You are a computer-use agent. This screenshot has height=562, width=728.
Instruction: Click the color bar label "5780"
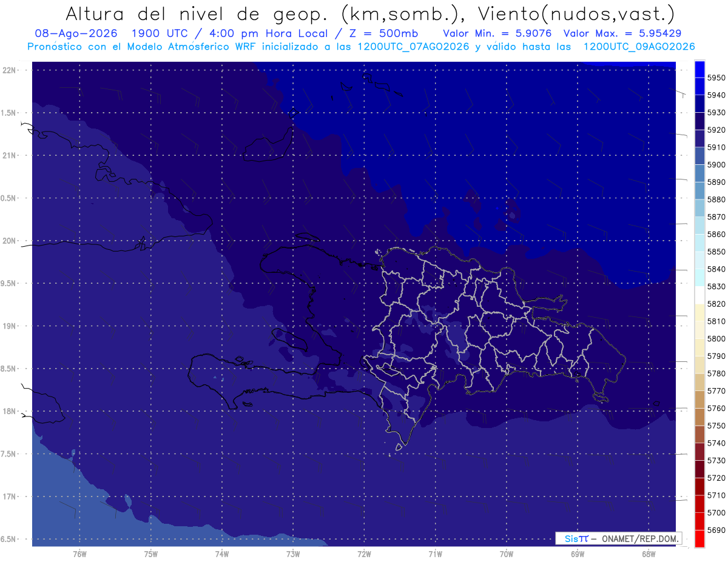[716, 373]
